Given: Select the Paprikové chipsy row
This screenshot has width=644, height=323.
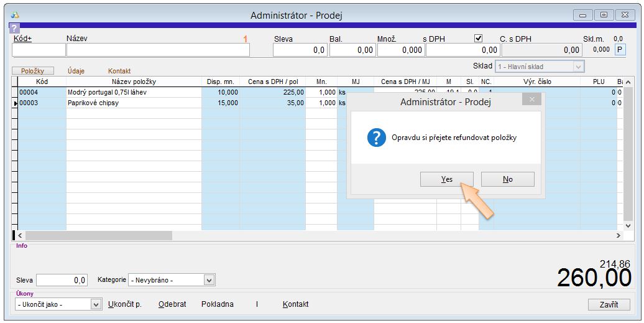Looking at the screenshot, I should [x=93, y=103].
